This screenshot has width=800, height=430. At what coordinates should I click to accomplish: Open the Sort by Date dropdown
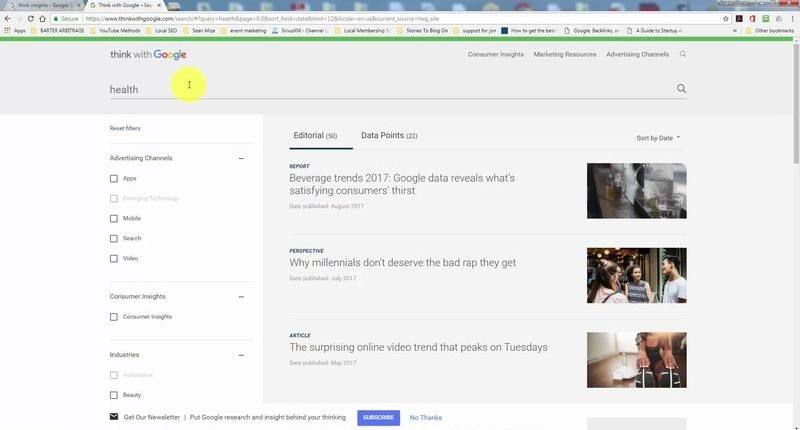click(x=658, y=138)
